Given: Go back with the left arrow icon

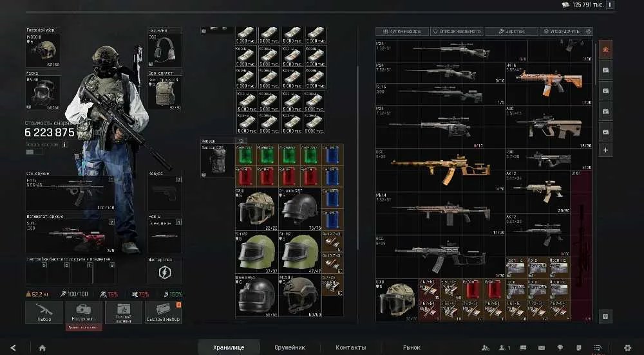Looking at the screenshot, I should [13, 348].
